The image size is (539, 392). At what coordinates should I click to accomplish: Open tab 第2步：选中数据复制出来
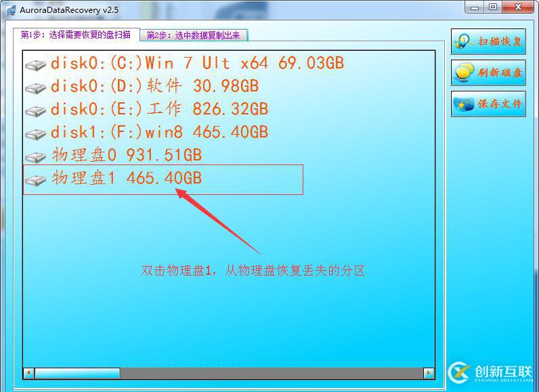pyautogui.click(x=194, y=35)
